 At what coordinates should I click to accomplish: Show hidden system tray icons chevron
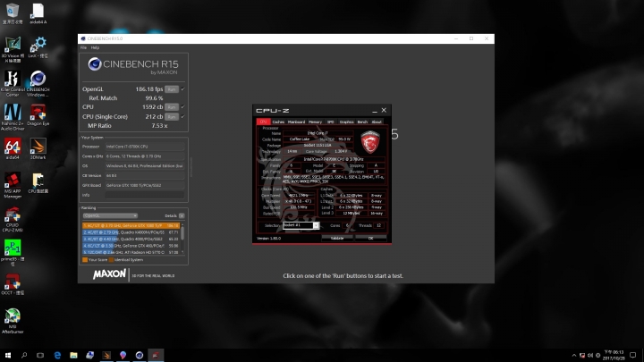573,356
